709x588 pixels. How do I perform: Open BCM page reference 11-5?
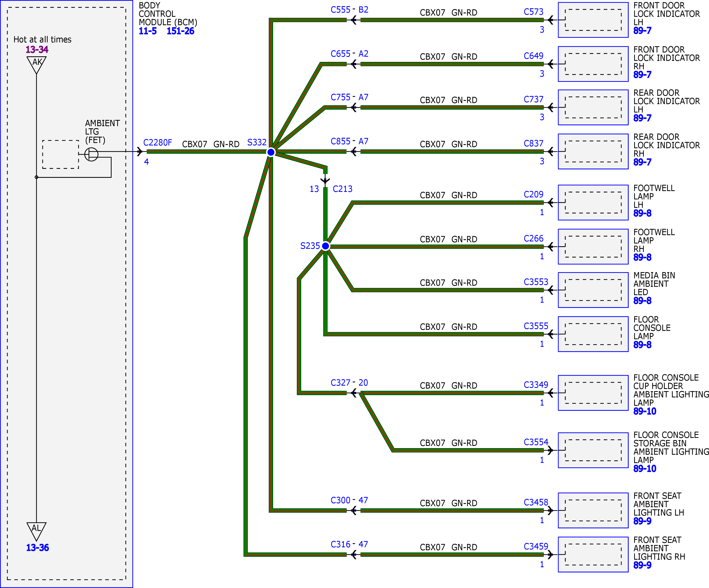[x=148, y=31]
